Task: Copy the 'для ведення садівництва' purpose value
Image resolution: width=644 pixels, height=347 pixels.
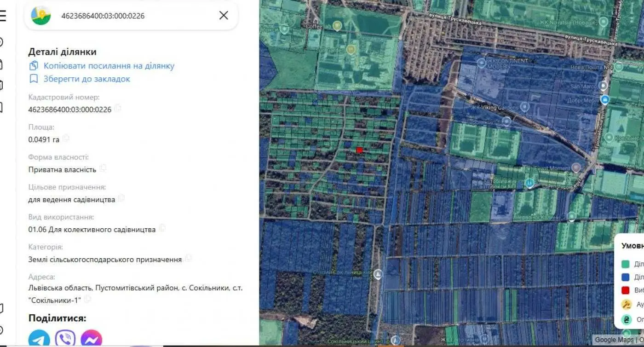Action: 121,198
